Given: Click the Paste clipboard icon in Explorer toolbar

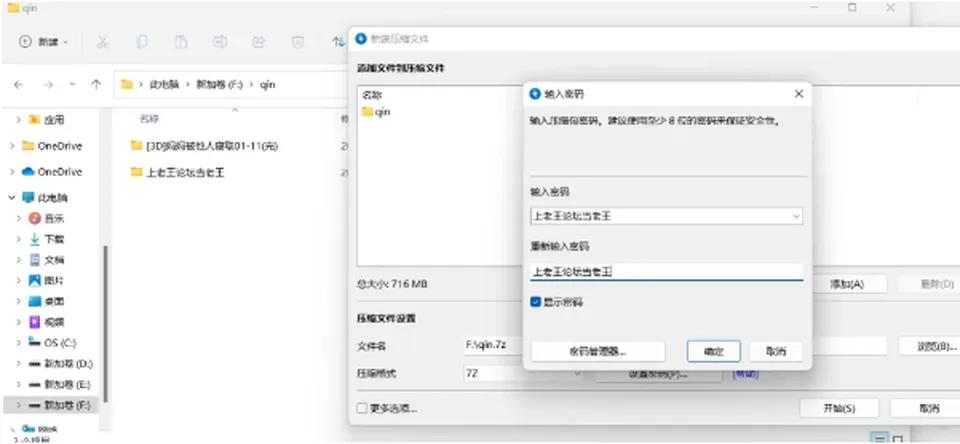Looking at the screenshot, I should coord(181,42).
